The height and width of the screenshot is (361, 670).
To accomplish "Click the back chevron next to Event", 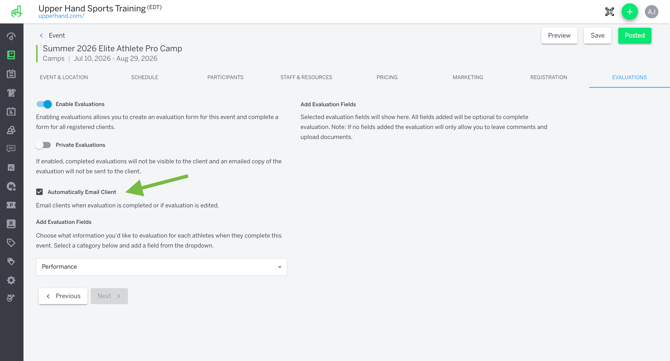I will coord(41,35).
